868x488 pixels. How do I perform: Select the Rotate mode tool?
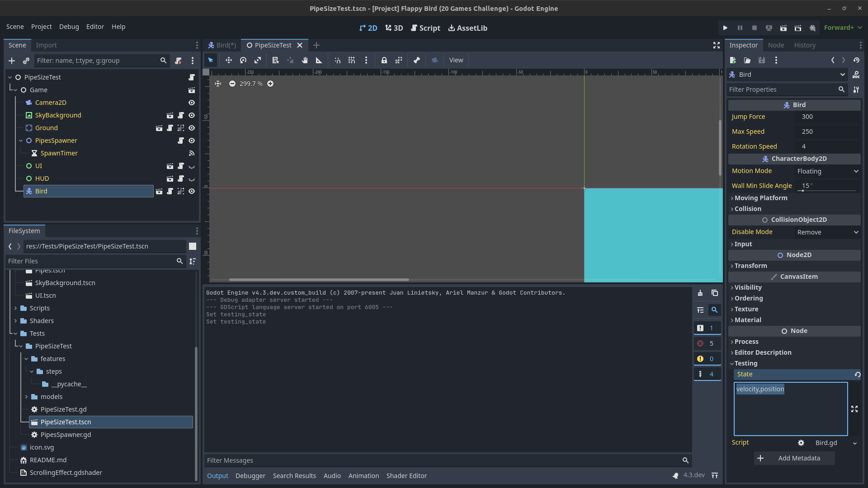click(x=243, y=60)
